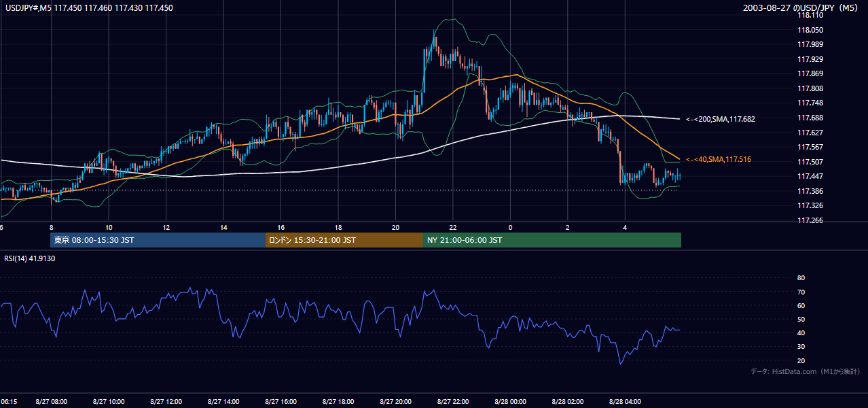Click the 8/28 00:00 time axis label
The image size is (868, 408).
tap(511, 401)
